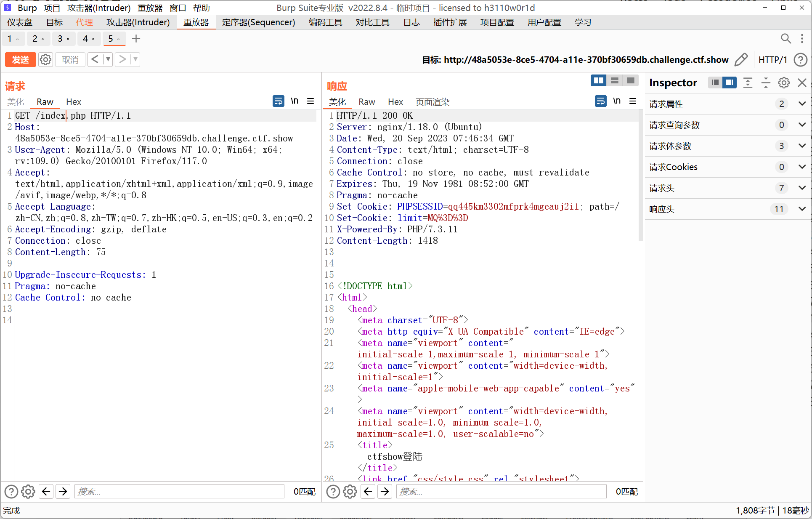Open Repeater settings gear next to Send
812x519 pixels.
[x=45, y=59]
